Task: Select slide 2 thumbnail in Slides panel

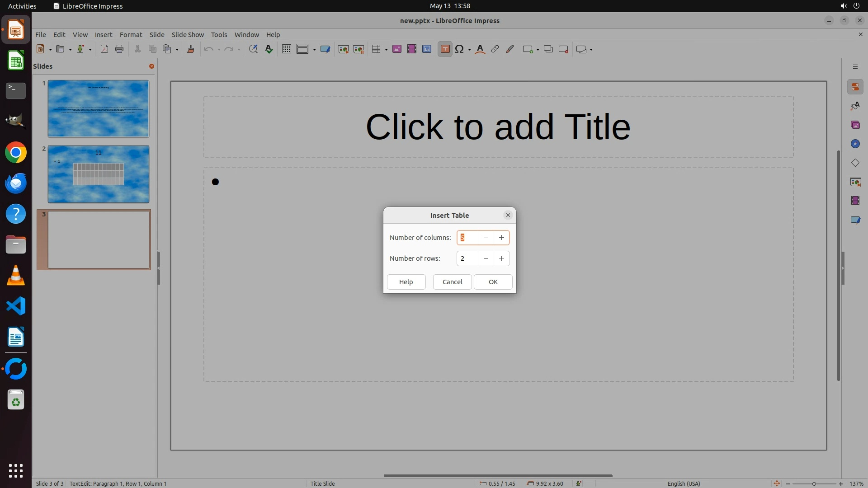Action: click(x=98, y=174)
